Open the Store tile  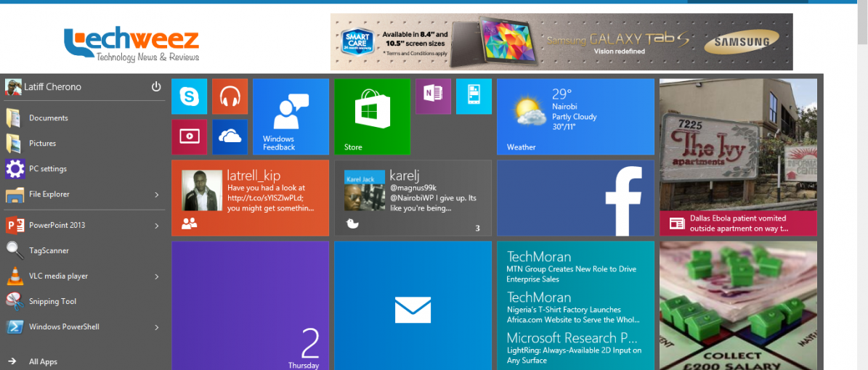click(372, 117)
